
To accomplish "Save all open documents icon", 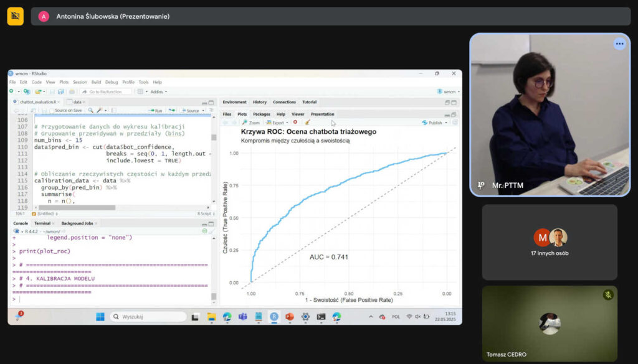I will 61,92.
